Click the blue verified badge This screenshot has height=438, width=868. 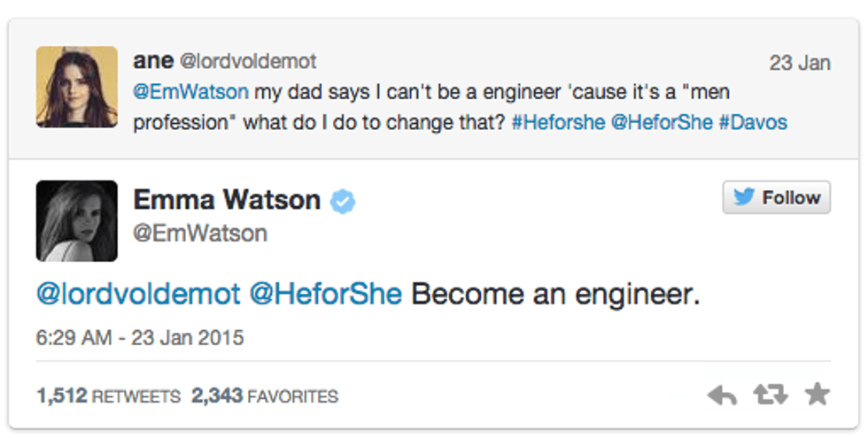click(x=343, y=202)
